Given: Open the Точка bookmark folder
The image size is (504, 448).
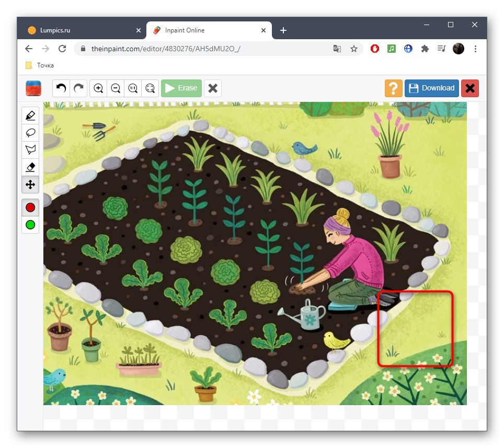Looking at the screenshot, I should [x=40, y=65].
